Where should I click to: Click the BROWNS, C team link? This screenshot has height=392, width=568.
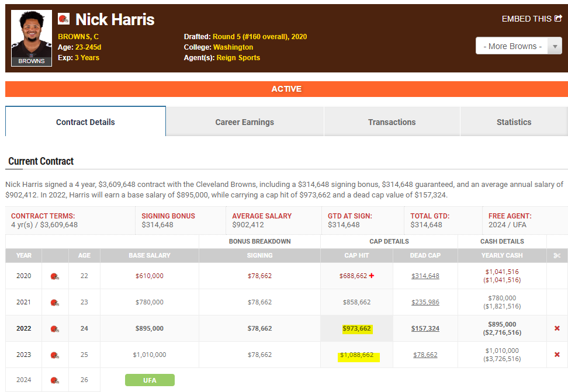(x=78, y=37)
